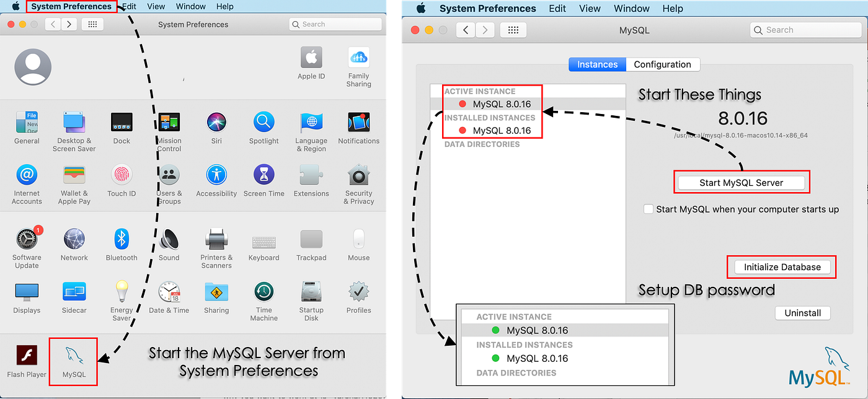The image size is (868, 399).
Task: Switch to the Configuration tab
Action: point(662,64)
